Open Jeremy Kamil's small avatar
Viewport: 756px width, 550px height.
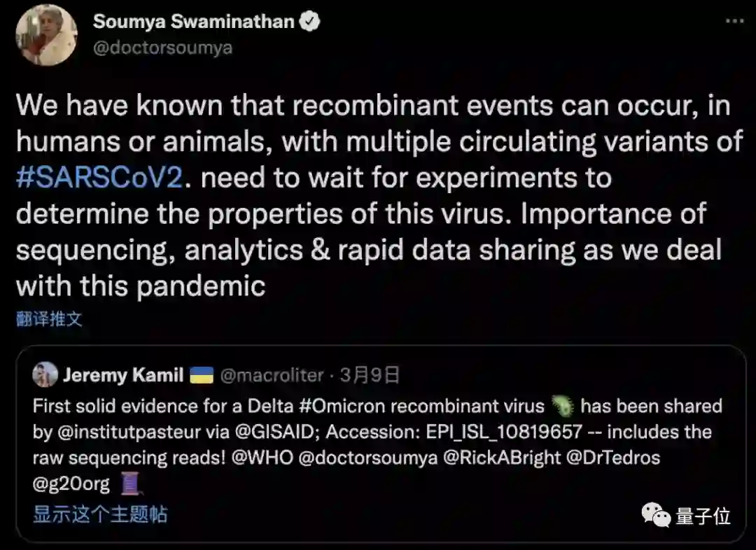(45, 375)
